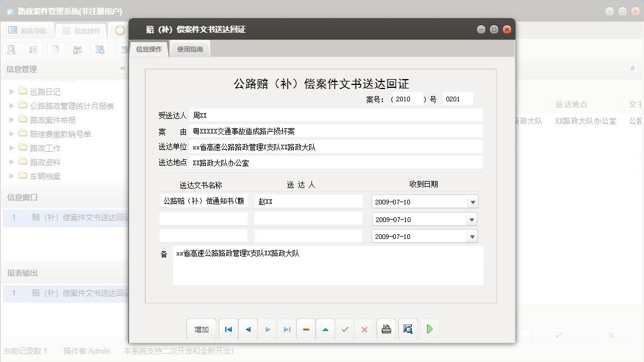Click the 增加 button to add a record
Image resolution: width=644 pixels, height=362 pixels.
pyautogui.click(x=201, y=329)
